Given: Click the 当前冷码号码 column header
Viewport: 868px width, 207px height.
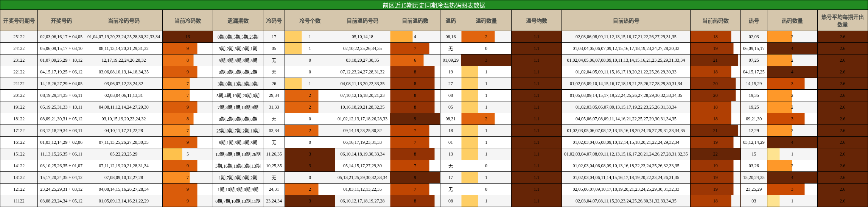Looking at the screenshot, I should [x=124, y=21].
